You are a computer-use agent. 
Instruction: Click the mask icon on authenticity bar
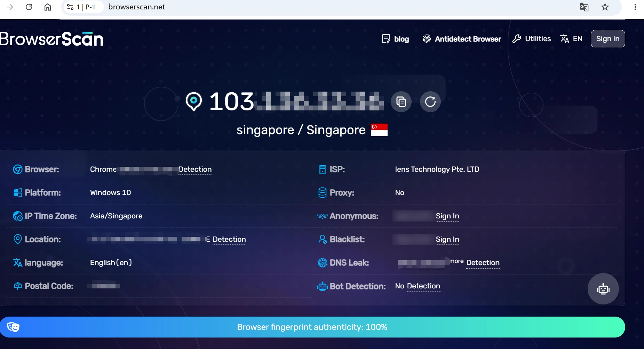tap(13, 327)
